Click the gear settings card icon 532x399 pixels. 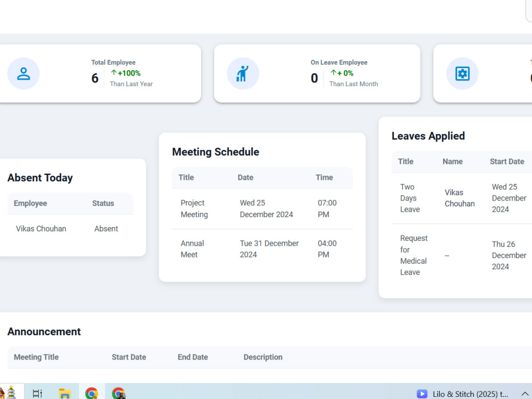462,73
